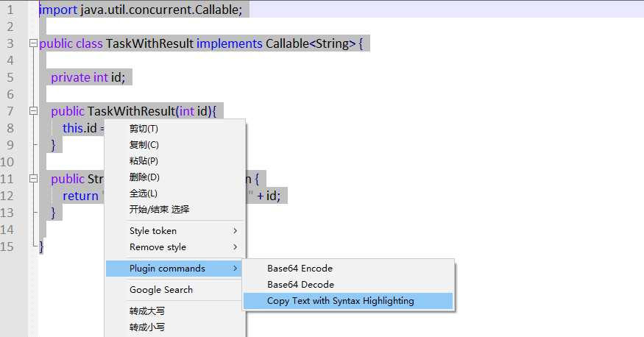The width and height of the screenshot is (644, 337).
Task: Choose Base64 Decode plugin command
Action: pyautogui.click(x=300, y=285)
